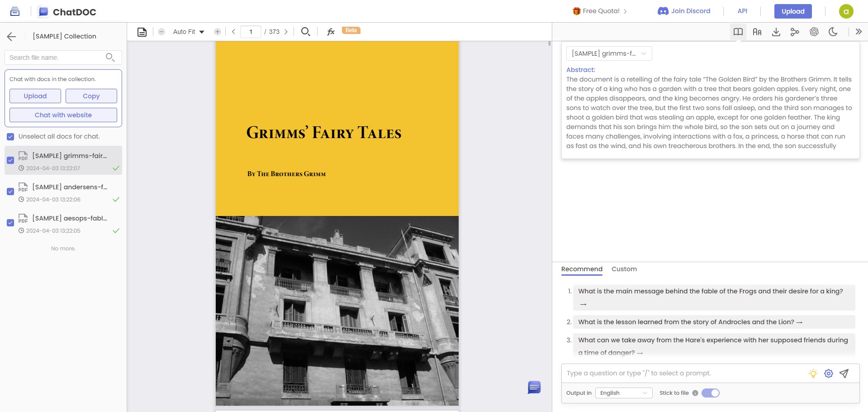
Task: Open the andersens-f PDF file
Action: (x=63, y=192)
